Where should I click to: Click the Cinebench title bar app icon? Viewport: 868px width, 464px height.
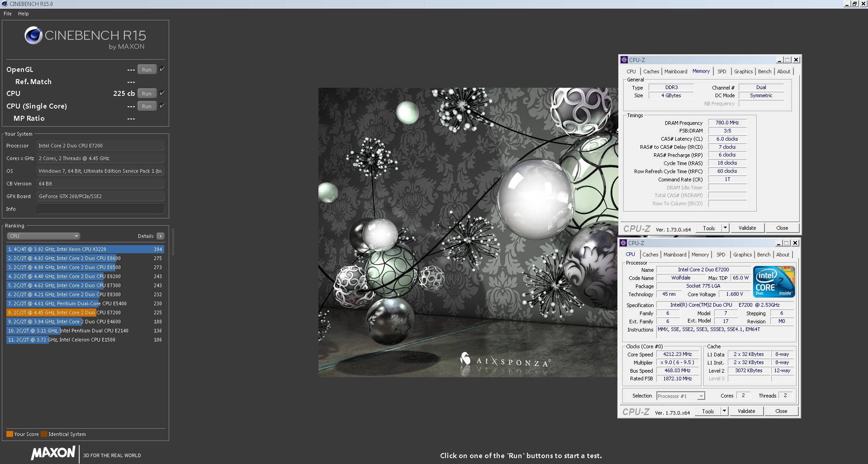[x=5, y=4]
